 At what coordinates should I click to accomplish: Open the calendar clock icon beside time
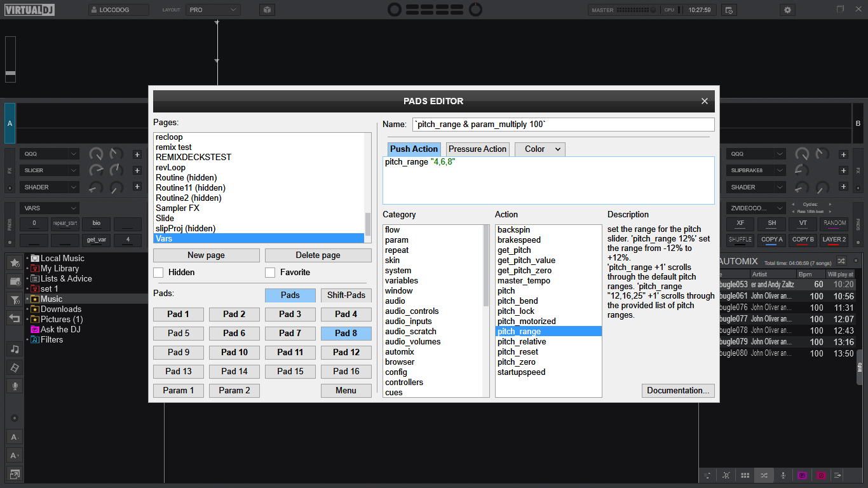point(729,10)
